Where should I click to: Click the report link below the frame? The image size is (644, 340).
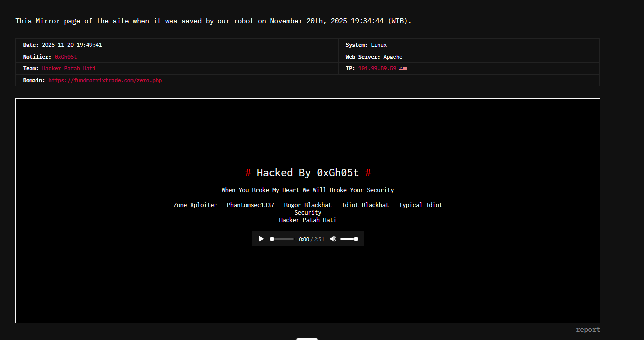(588, 330)
